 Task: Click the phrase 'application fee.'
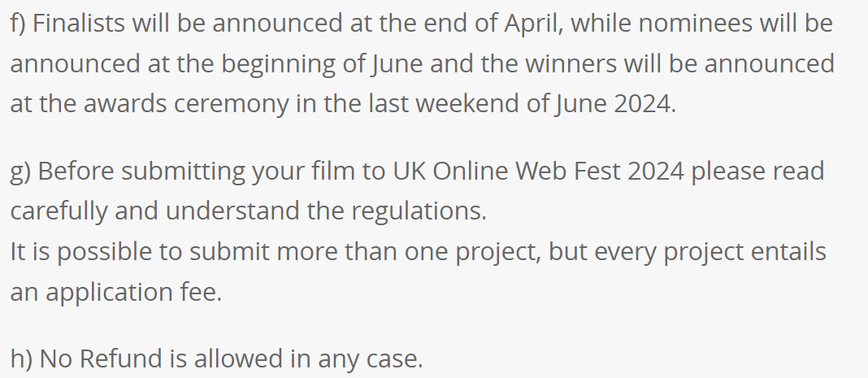(133, 292)
